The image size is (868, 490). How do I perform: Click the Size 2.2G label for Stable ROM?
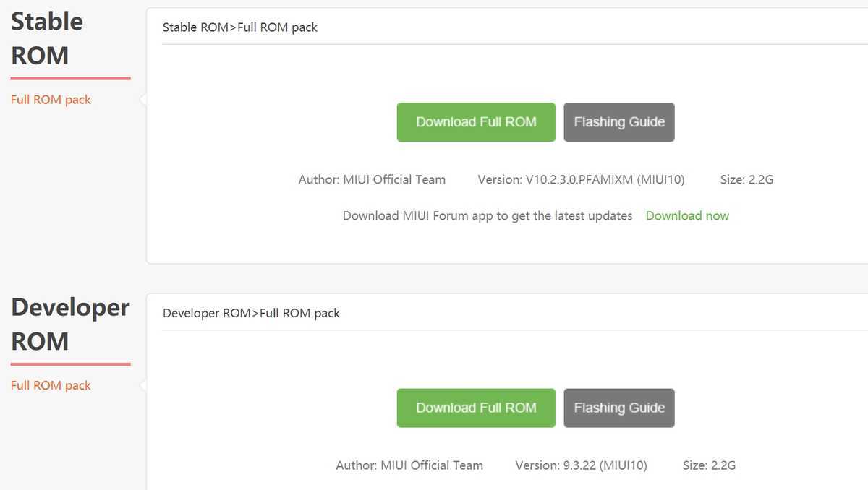tap(746, 179)
